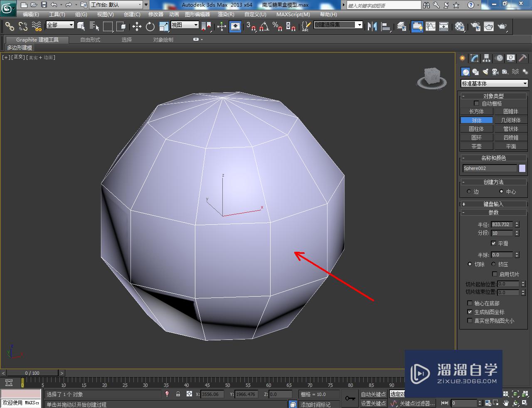Viewport: 532px width, 408px height.
Task: Open Schematic View icon
Action: pos(444,27)
